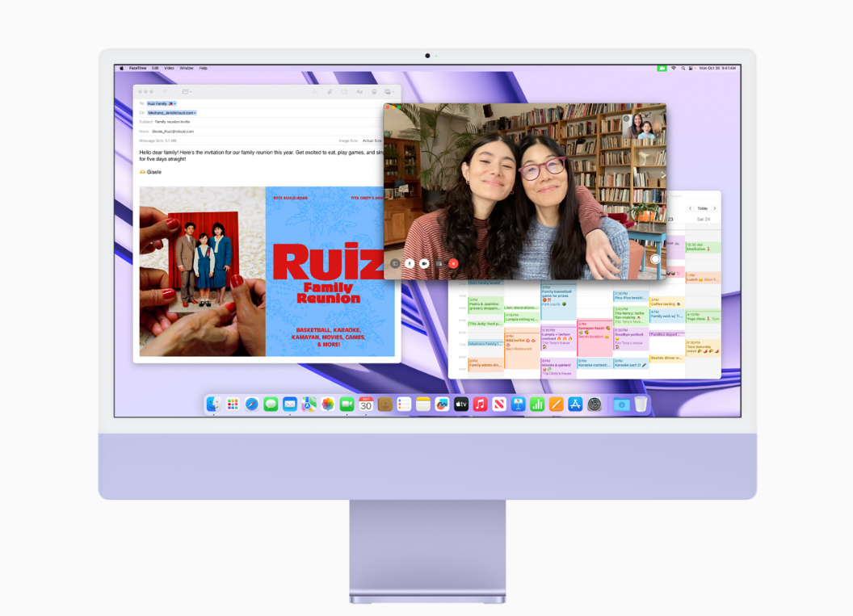Screen dimensions: 853x616
Task: Go to previous week in Calendar
Action: (691, 208)
